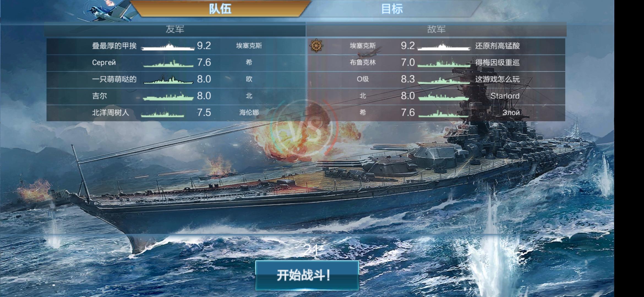
Task: Click the 8.3 rating for 这游戏怎么玩
Action: pyautogui.click(x=408, y=79)
